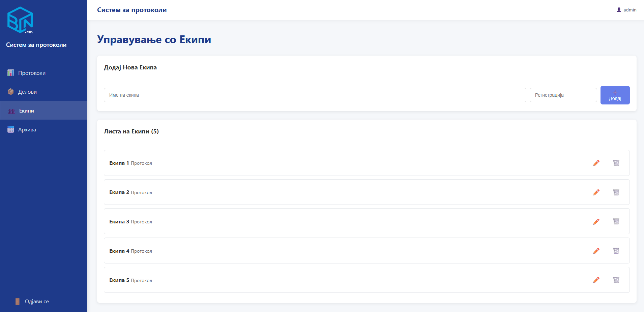
Task: Click the BIN.mk logo in the sidebar
Action: coord(20,20)
